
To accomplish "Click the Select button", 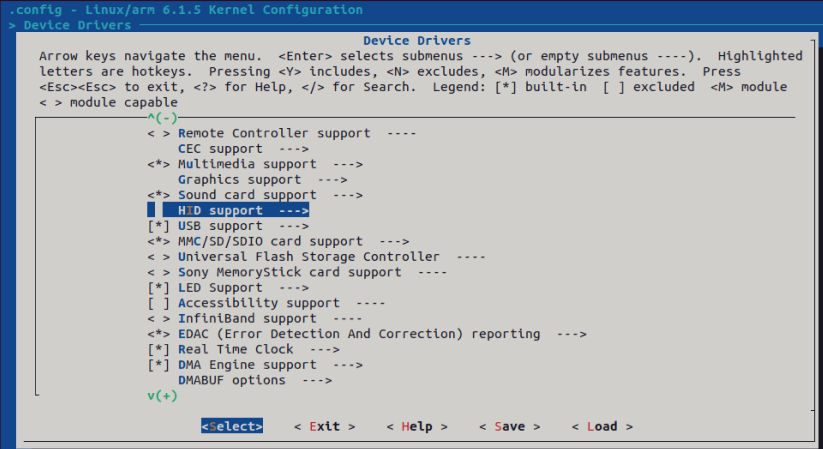I will 232,426.
